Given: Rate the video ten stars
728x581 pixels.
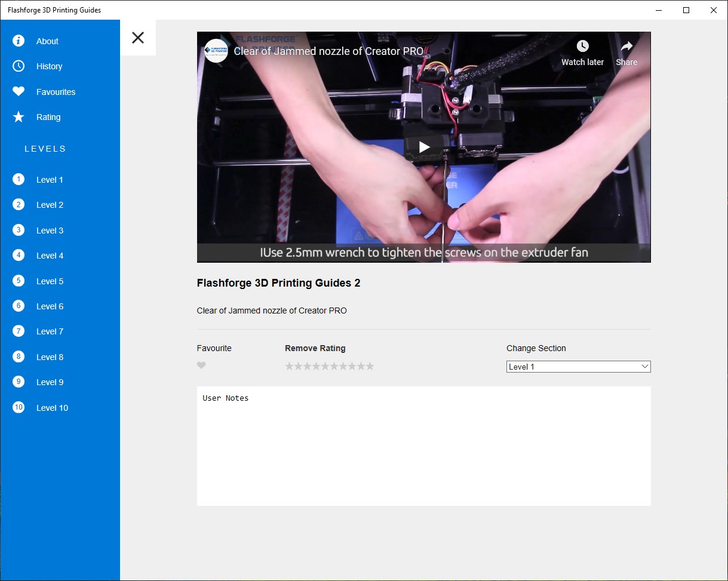Looking at the screenshot, I should tap(370, 366).
